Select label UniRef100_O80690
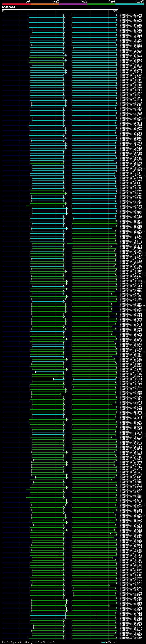Viewport: 146px width, 644px height. pyautogui.click(x=131, y=487)
